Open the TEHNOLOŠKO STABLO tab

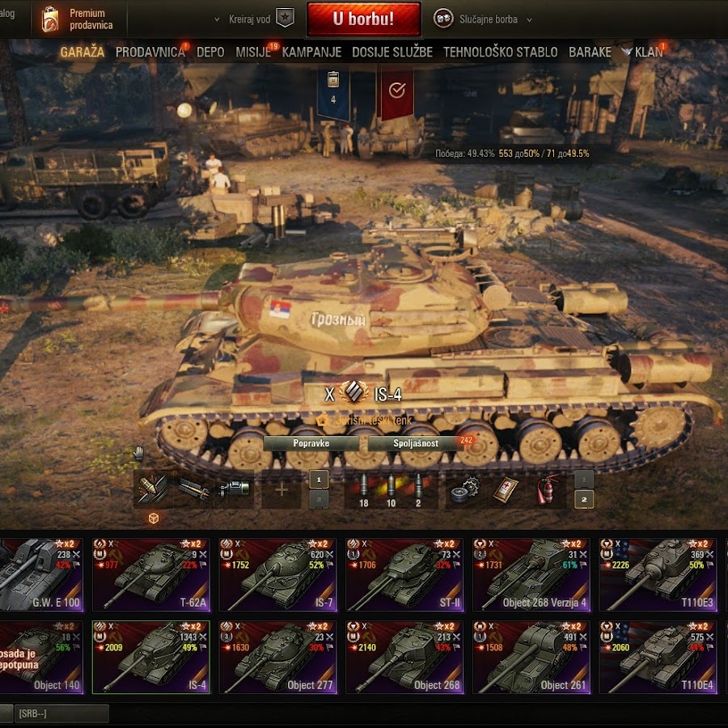(x=500, y=52)
